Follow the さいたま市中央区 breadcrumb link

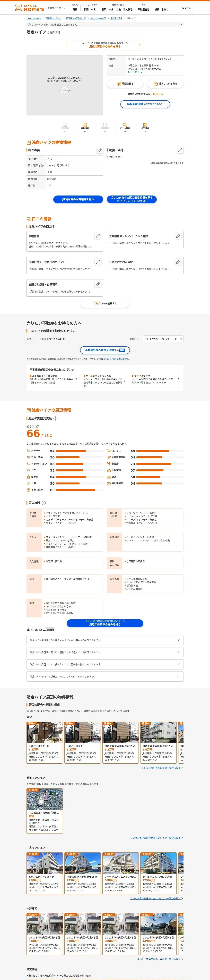point(98,18)
